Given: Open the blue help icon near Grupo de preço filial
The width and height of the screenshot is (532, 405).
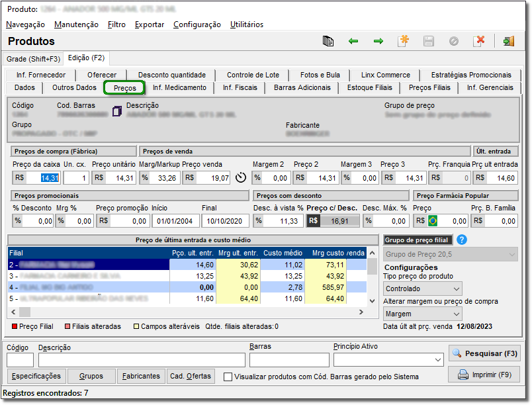Looking at the screenshot, I should pos(462,240).
